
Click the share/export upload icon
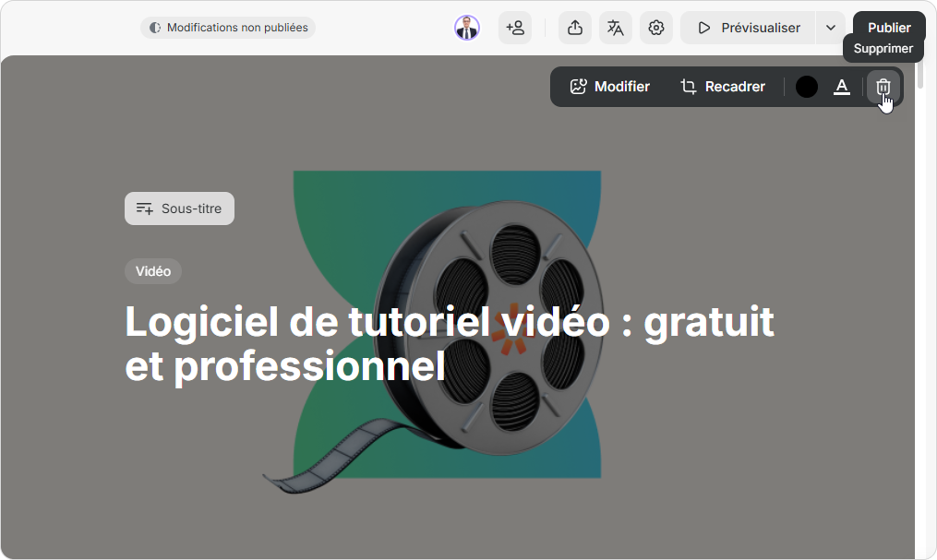575,28
